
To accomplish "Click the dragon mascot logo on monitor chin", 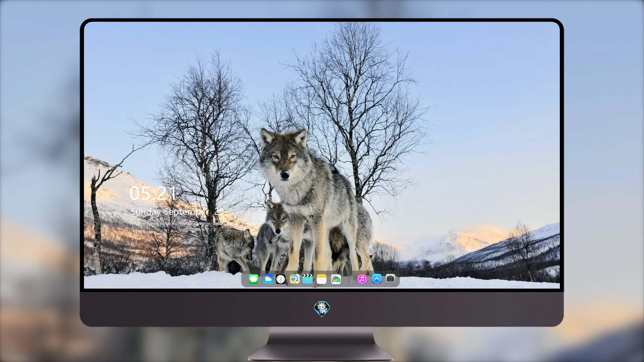I will 322,309.
